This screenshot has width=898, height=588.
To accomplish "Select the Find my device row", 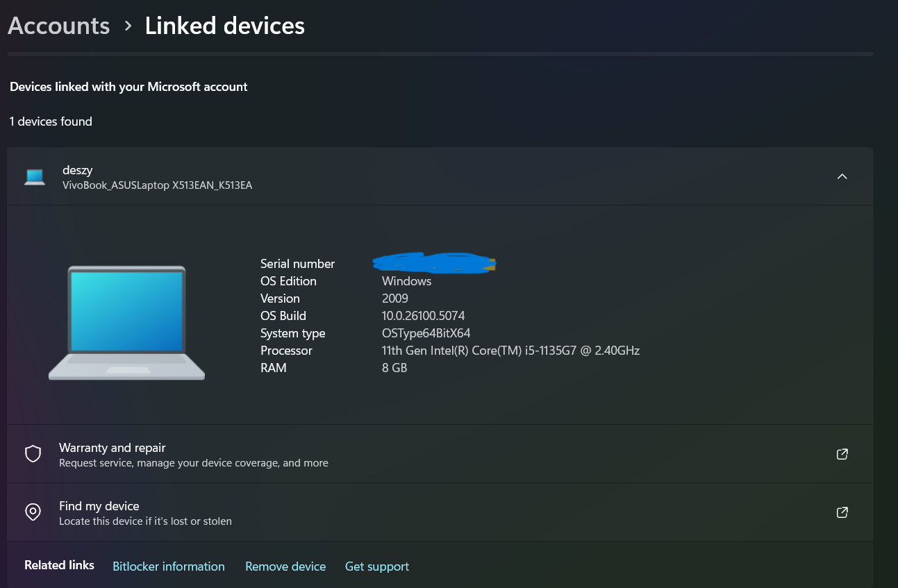I will click(x=440, y=512).
